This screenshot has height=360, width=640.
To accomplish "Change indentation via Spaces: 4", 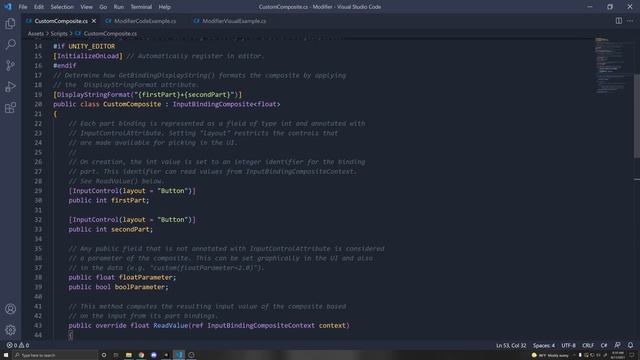I will click(x=544, y=345).
